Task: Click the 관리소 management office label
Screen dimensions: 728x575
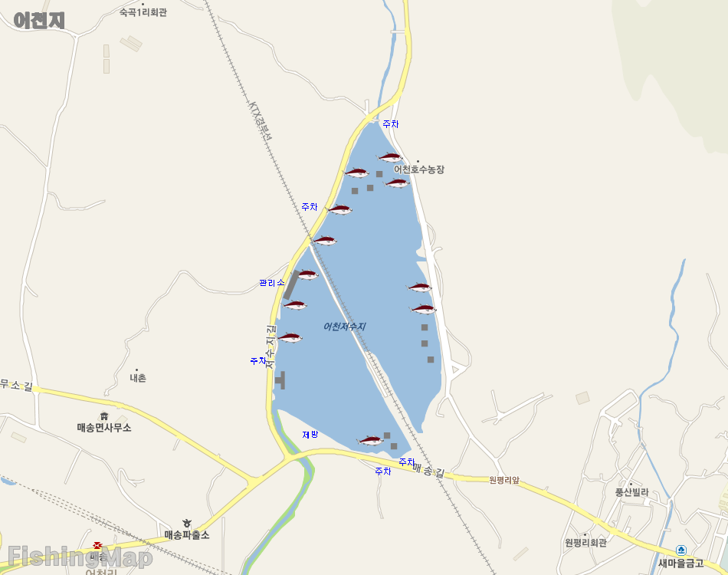Action: point(272,283)
